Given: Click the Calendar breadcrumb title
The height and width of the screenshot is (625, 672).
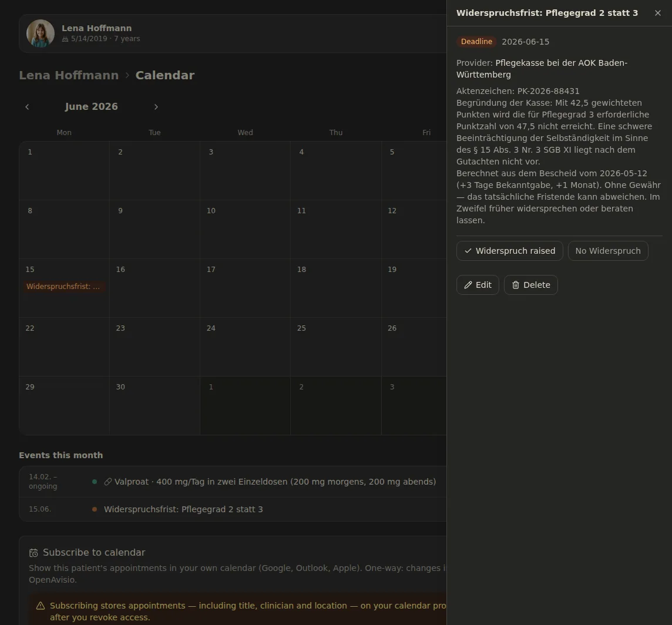Looking at the screenshot, I should coord(165,75).
